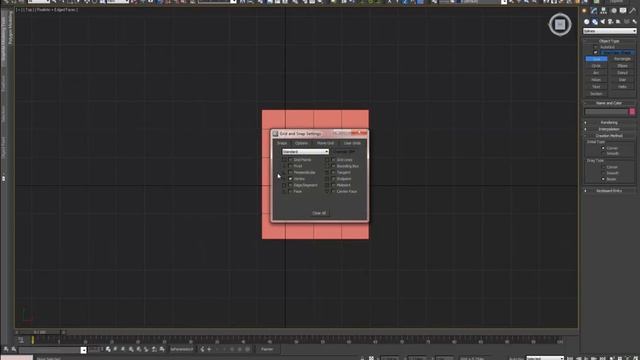The width and height of the screenshot is (640, 360).
Task: Toggle the Face snap checkbox
Action: point(290,191)
